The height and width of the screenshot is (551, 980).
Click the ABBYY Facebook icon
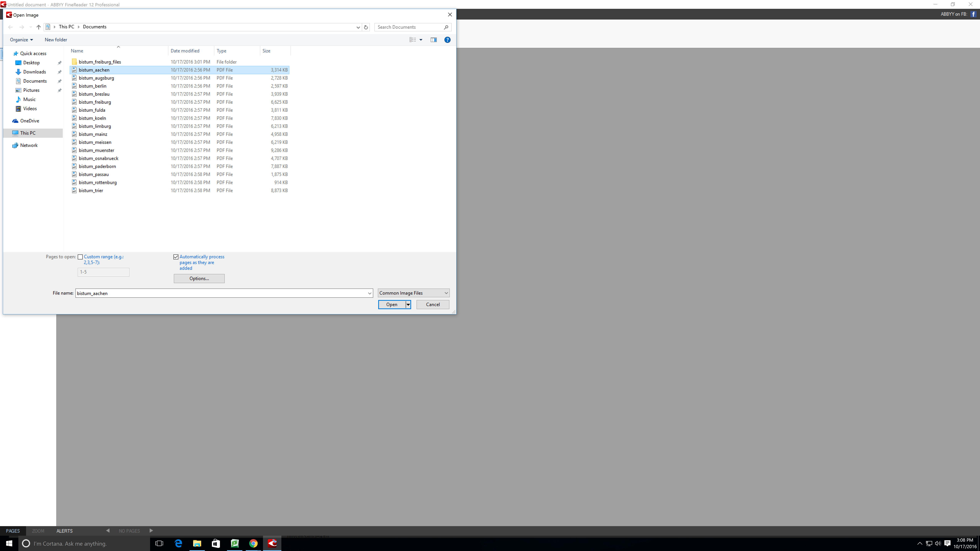point(973,14)
